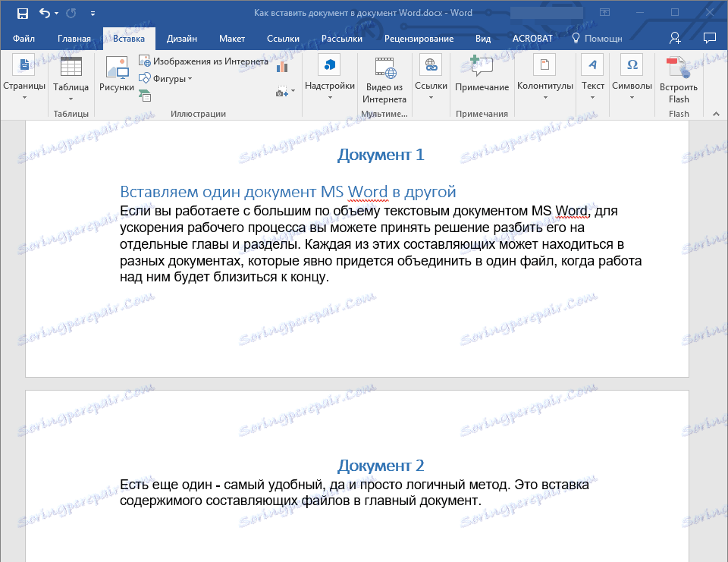The width and height of the screenshot is (728, 562).
Task: Insert a table with the Таблица button
Action: pyautogui.click(x=71, y=79)
